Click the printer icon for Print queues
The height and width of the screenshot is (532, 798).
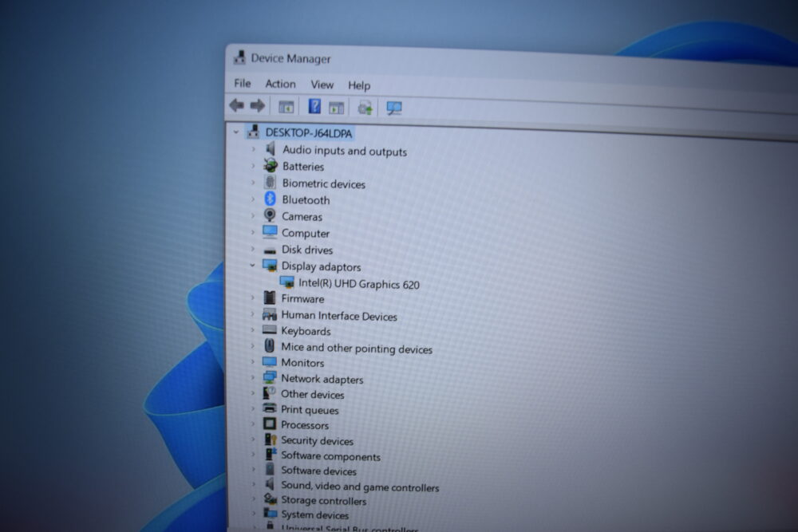[x=269, y=408]
